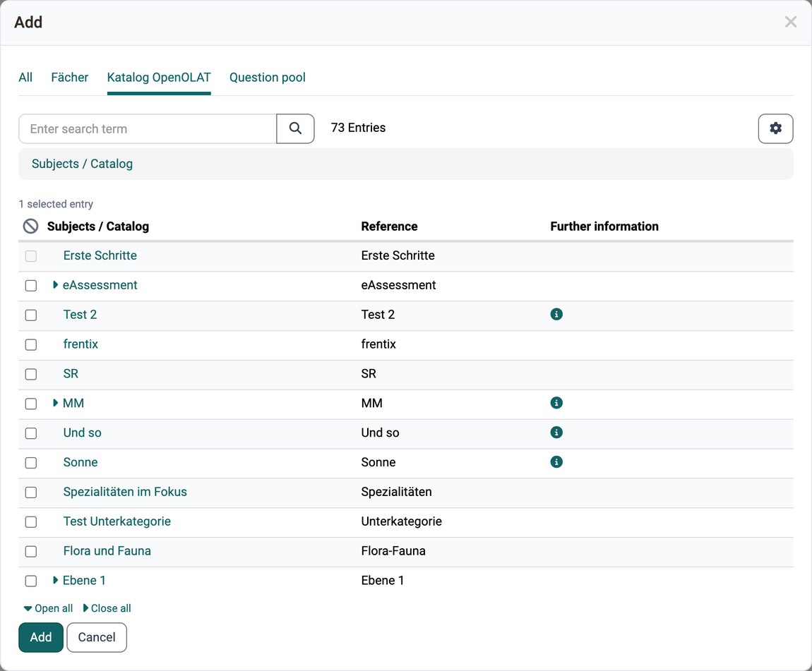Image resolution: width=812 pixels, height=671 pixels.
Task: Click the Flora-Fauna reference cell
Action: pyautogui.click(x=393, y=550)
